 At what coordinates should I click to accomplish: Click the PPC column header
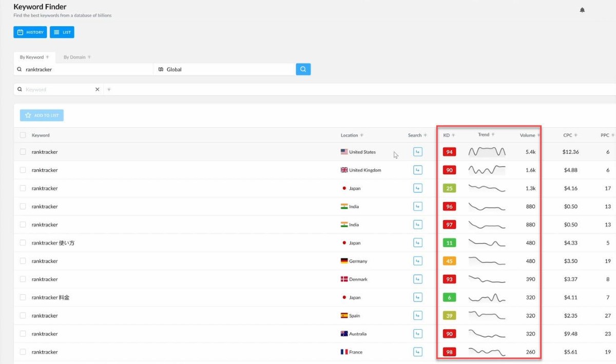click(x=607, y=135)
